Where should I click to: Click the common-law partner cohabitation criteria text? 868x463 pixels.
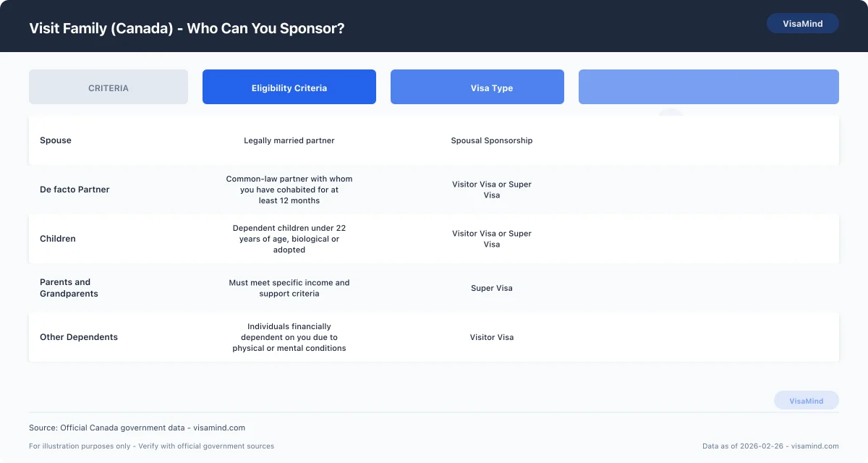(289, 190)
